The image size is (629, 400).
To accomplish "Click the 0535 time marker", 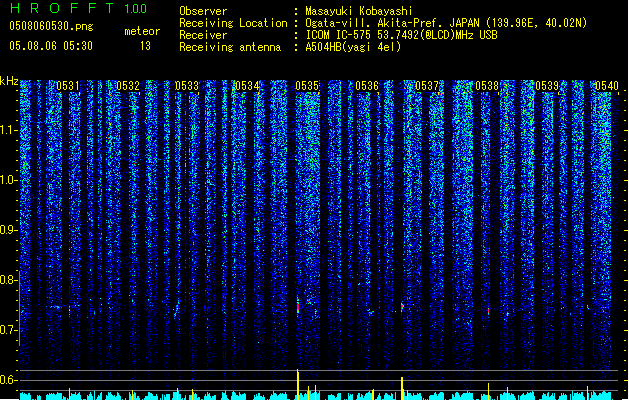I will 307,86.
